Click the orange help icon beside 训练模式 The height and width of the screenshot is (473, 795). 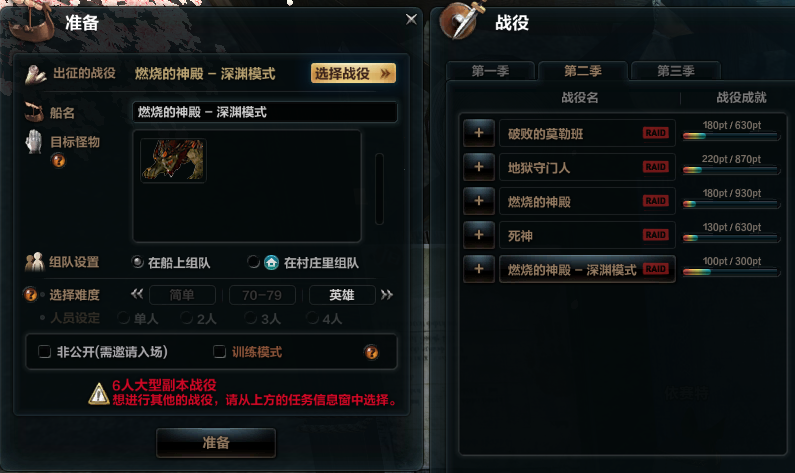(371, 352)
